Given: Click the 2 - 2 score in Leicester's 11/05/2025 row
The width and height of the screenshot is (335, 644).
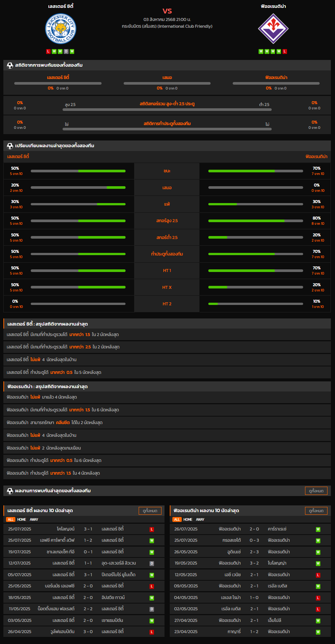Looking at the screenshot, I should click(88, 609).
